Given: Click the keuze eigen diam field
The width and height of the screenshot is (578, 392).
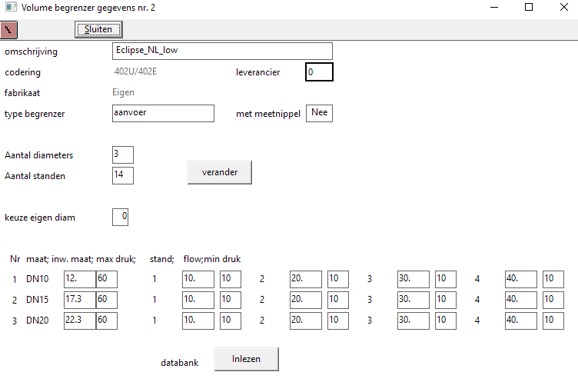Looking at the screenshot, I should point(120,217).
